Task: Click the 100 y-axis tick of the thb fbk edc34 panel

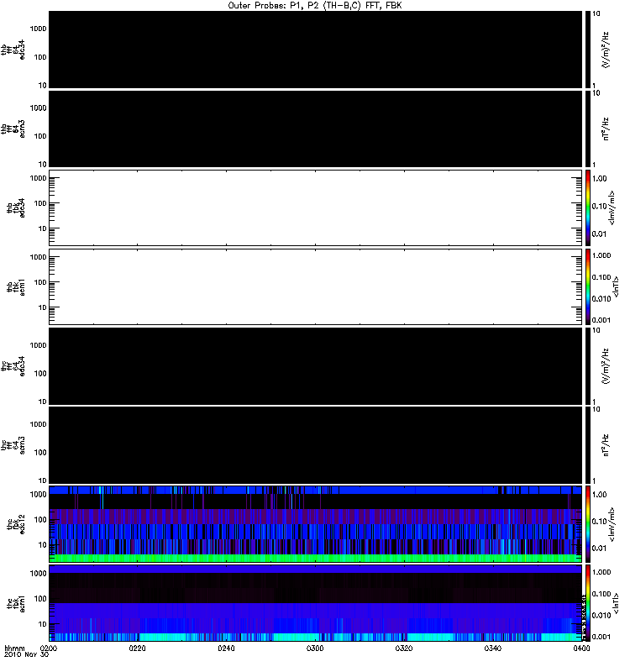Action: [x=40, y=203]
